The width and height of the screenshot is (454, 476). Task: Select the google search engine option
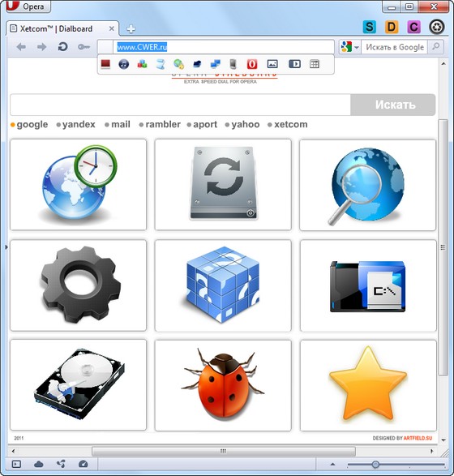29,124
